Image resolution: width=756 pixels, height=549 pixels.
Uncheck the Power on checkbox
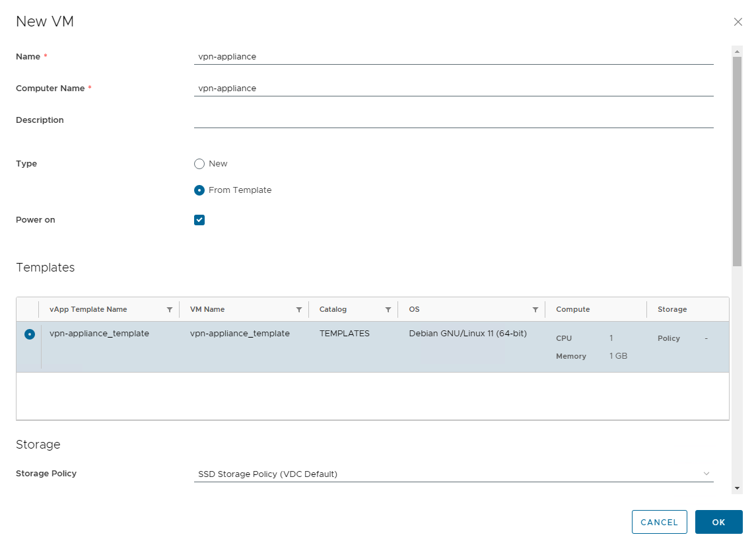tap(199, 220)
